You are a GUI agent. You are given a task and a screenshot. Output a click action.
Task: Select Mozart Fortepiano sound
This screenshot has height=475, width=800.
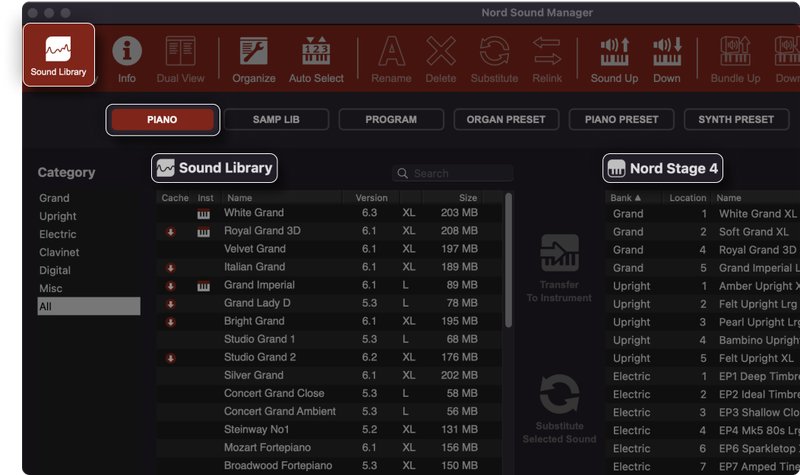click(329, 447)
